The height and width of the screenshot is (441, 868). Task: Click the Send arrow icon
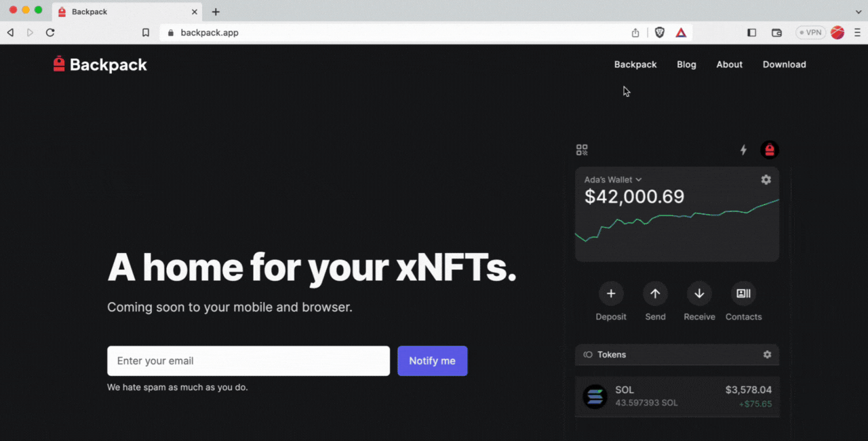[655, 294]
